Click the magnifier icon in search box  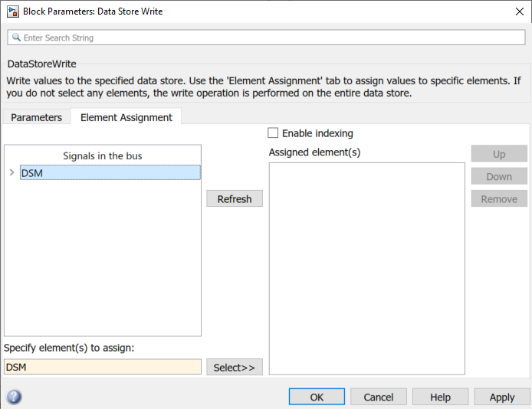[15, 38]
